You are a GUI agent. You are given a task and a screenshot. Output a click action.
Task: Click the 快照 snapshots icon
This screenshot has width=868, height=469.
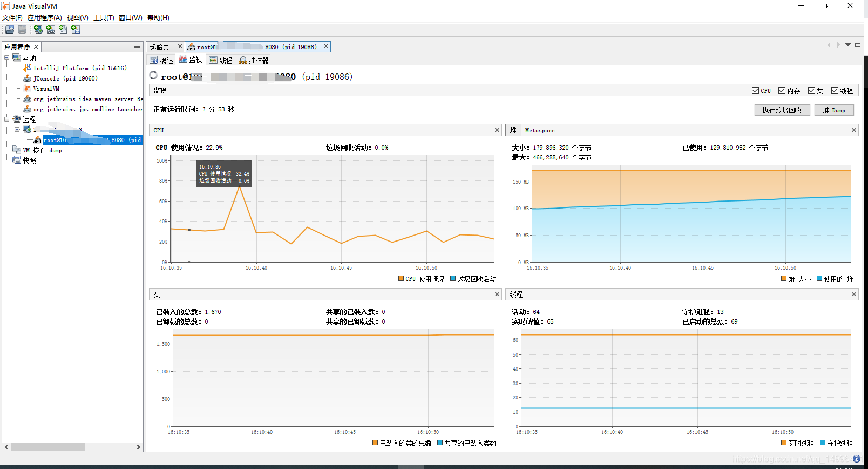17,160
